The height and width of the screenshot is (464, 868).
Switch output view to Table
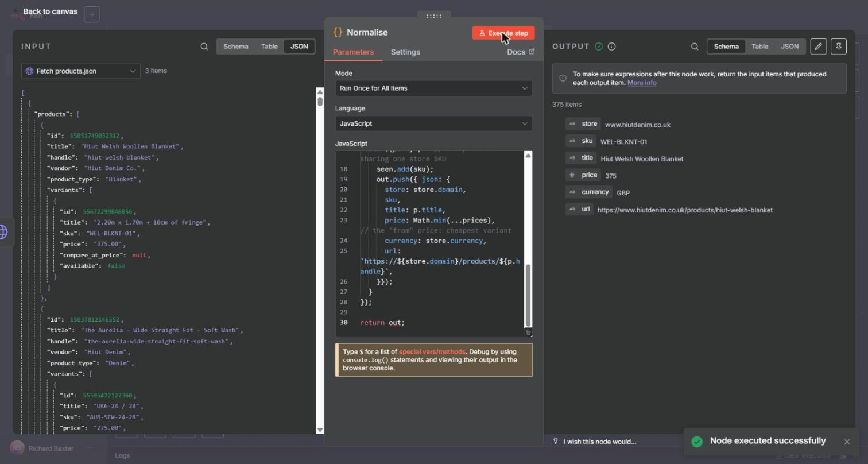click(x=759, y=47)
